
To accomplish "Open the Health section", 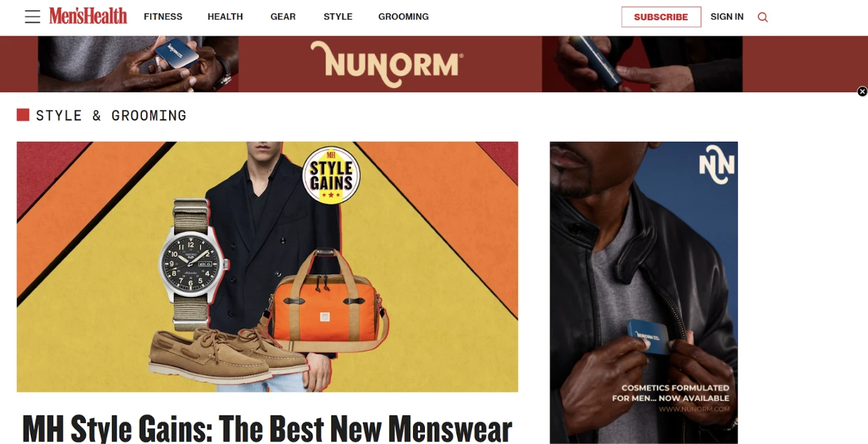I will [225, 17].
